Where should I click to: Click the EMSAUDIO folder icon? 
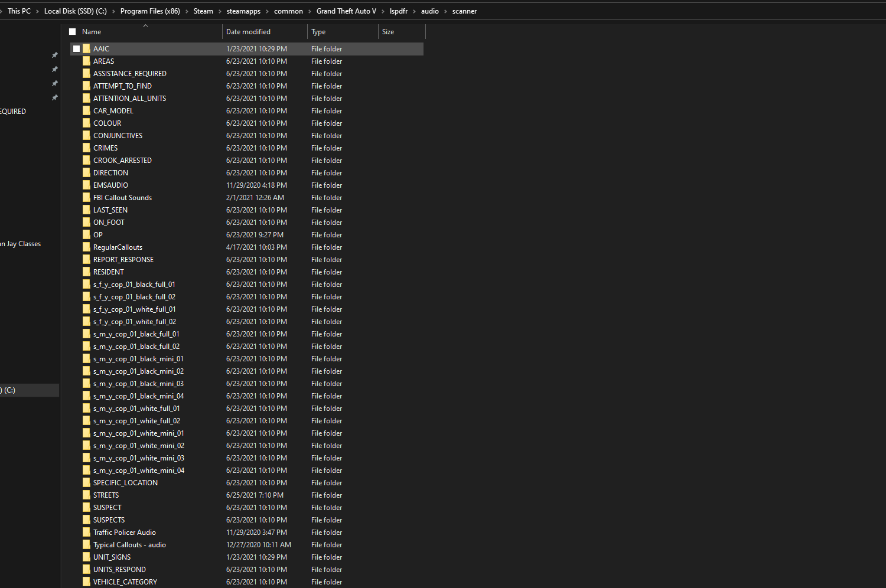click(87, 185)
